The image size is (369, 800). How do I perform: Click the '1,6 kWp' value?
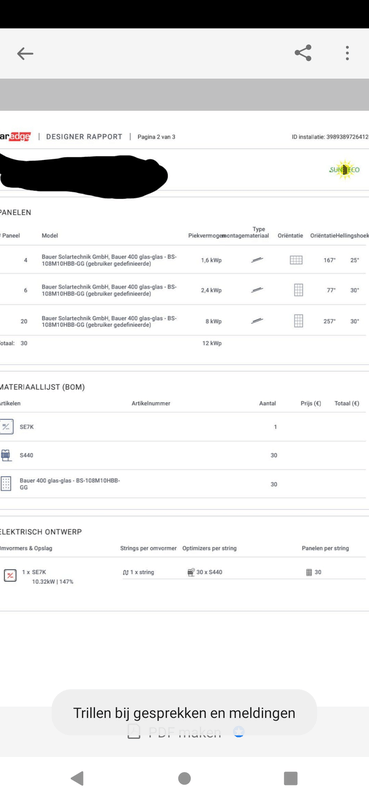(211, 260)
